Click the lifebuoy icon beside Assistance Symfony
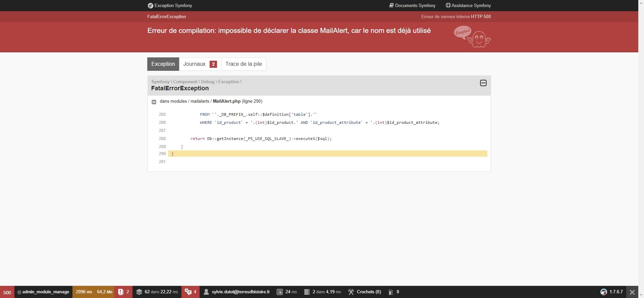644x298 pixels. point(448,5)
